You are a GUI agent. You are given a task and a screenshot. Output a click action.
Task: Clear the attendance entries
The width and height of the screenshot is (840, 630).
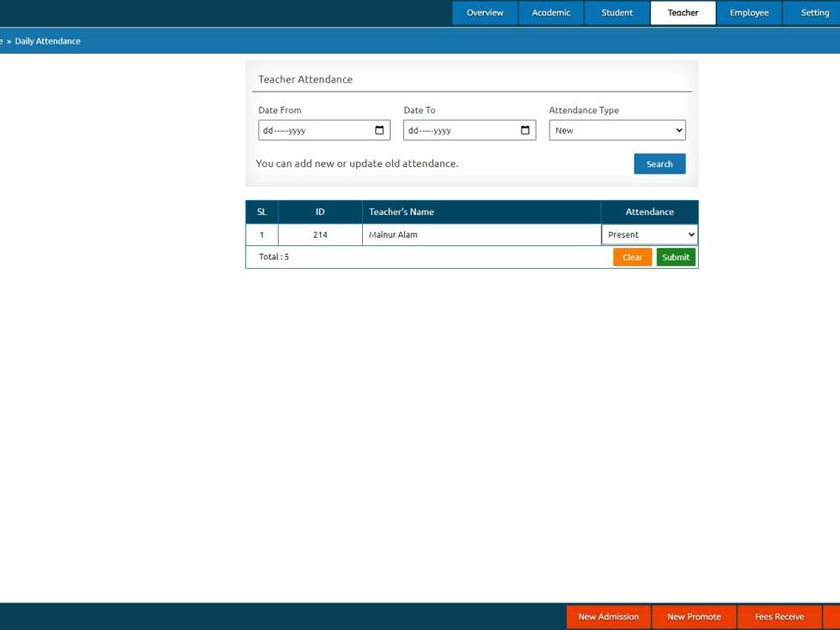632,257
